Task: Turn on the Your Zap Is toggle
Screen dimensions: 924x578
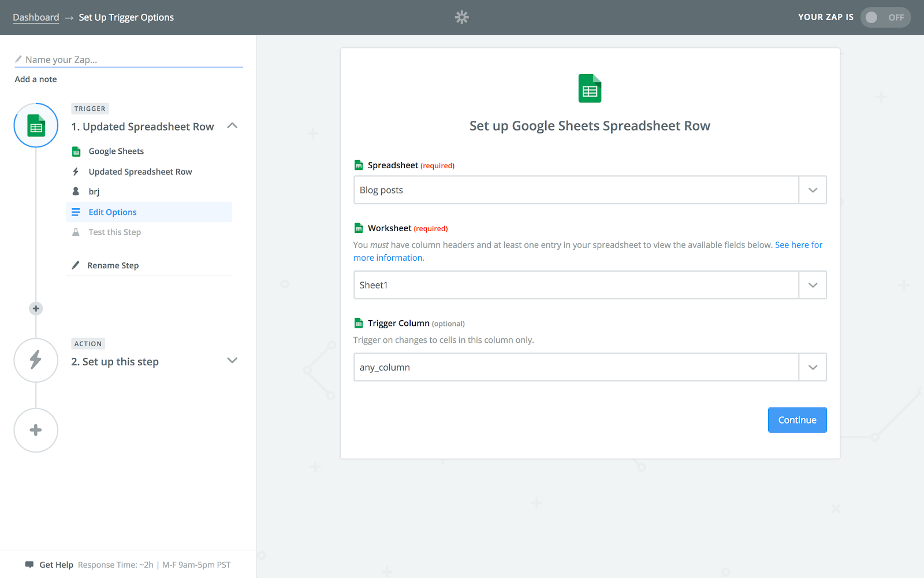Action: point(885,17)
